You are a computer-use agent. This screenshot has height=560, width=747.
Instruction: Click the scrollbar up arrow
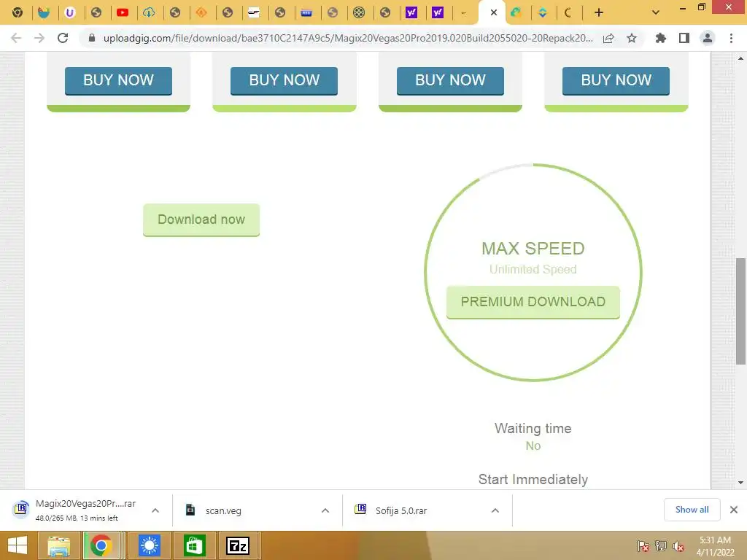(740, 58)
